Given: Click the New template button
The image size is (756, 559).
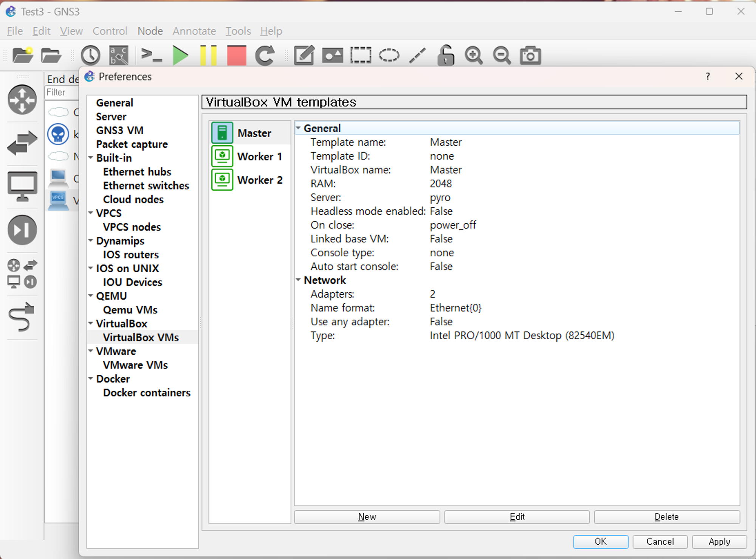Looking at the screenshot, I should pyautogui.click(x=367, y=517).
